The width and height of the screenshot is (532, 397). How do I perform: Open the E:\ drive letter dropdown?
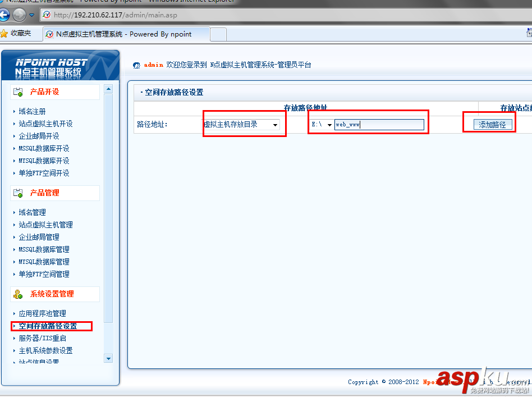(x=322, y=125)
